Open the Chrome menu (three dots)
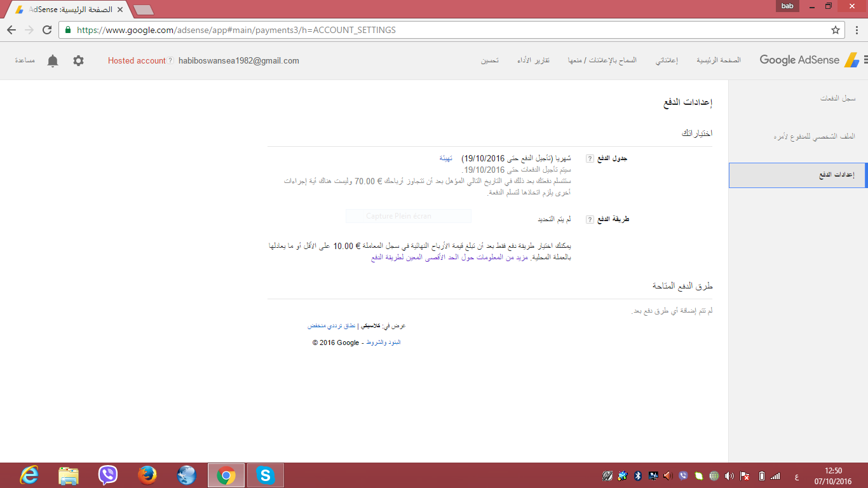The width and height of the screenshot is (868, 488). click(857, 30)
